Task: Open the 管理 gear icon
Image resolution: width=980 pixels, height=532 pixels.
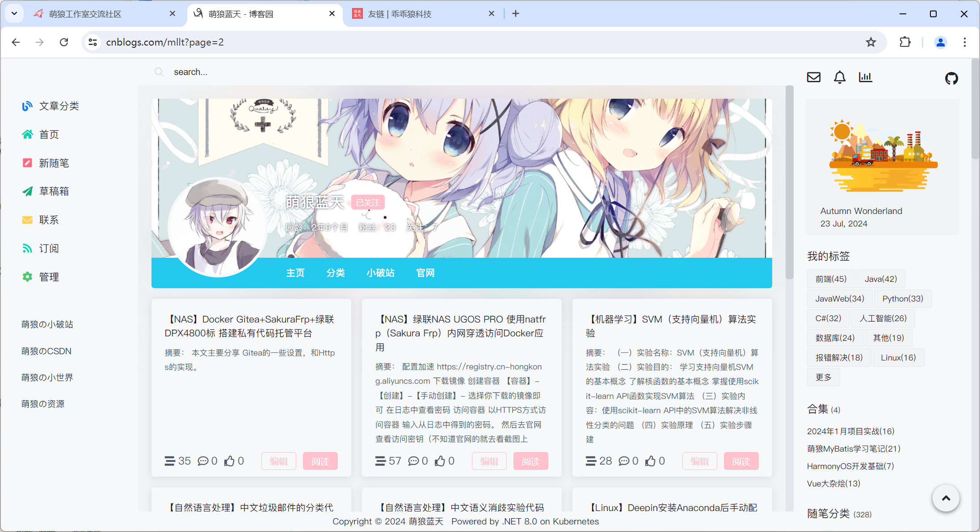Action: 28,276
